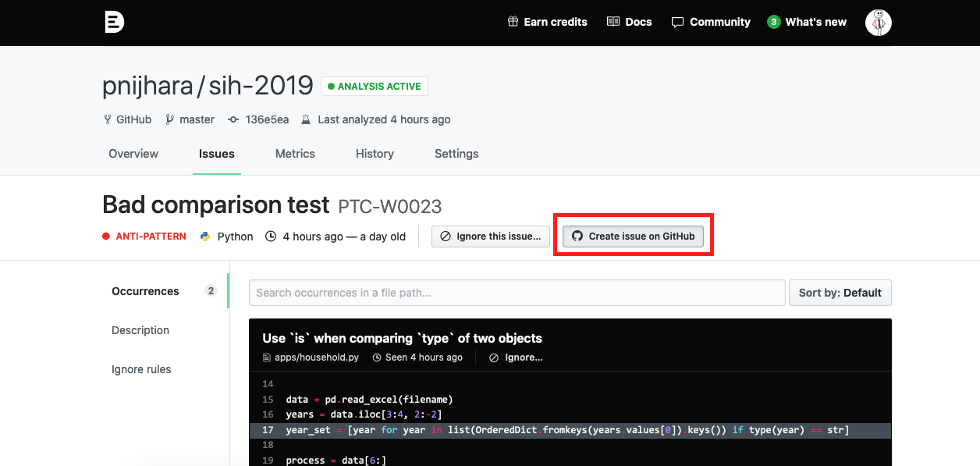980x466 pixels.
Task: Open the Sort by: Default dropdown
Action: [840, 293]
